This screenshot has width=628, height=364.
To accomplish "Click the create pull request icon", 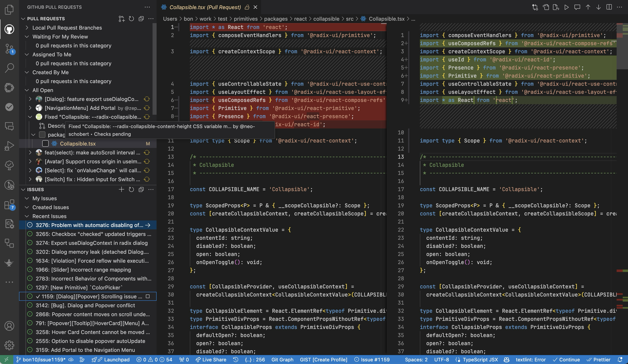I will [x=121, y=19].
